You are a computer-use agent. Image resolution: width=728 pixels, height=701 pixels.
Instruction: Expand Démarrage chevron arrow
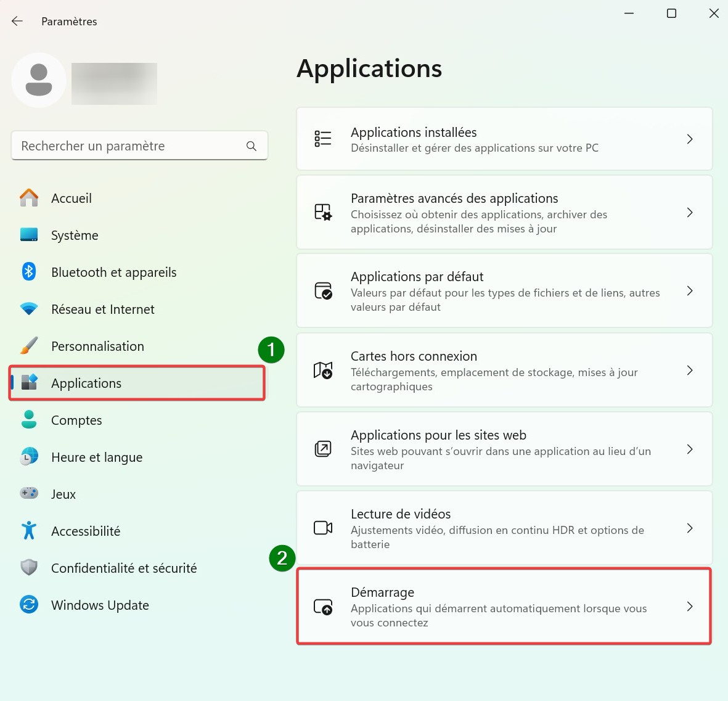coord(689,606)
